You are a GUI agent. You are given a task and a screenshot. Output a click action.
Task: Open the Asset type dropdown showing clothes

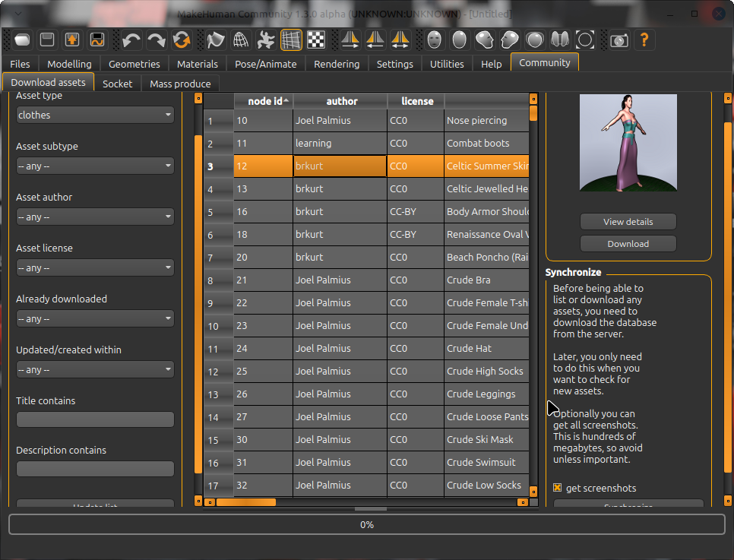pyautogui.click(x=94, y=115)
